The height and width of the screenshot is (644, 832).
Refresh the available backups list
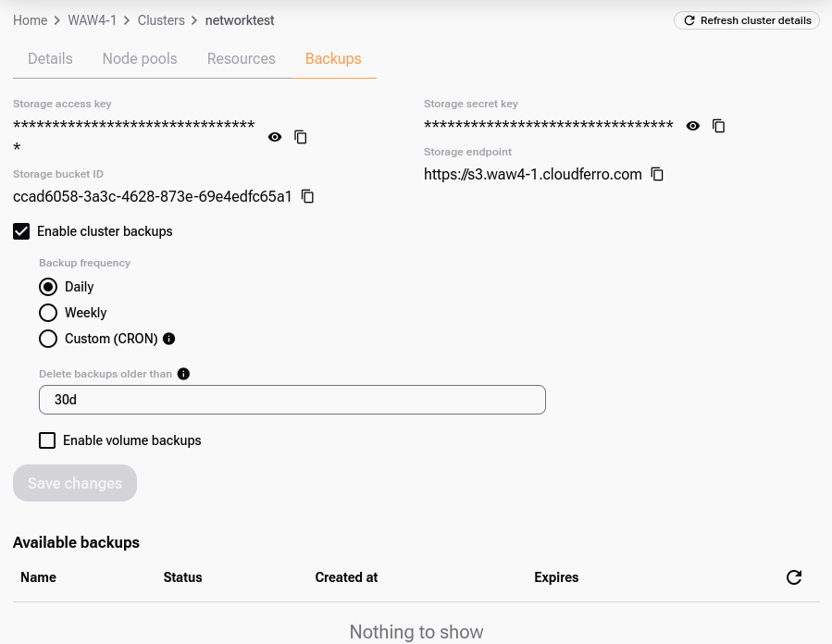click(793, 577)
